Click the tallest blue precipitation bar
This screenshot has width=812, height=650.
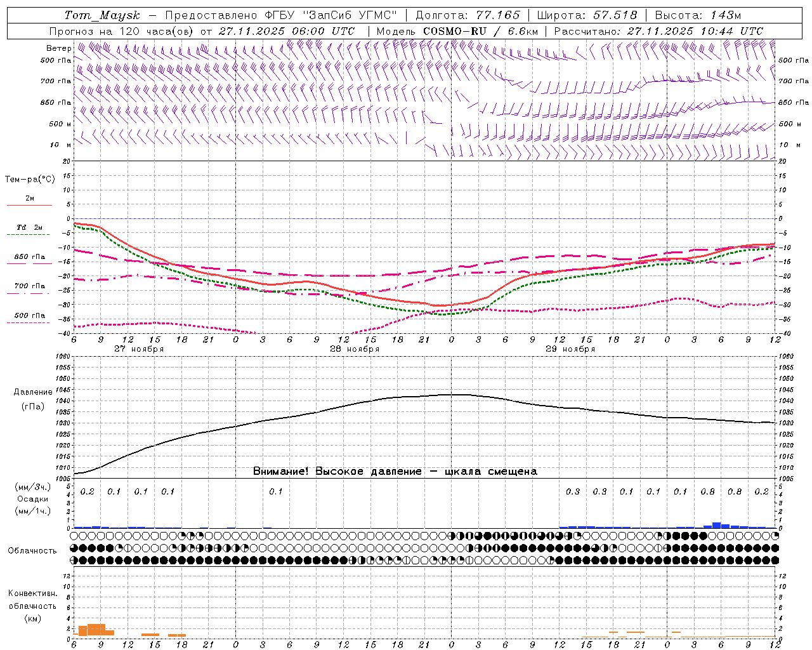point(717,525)
